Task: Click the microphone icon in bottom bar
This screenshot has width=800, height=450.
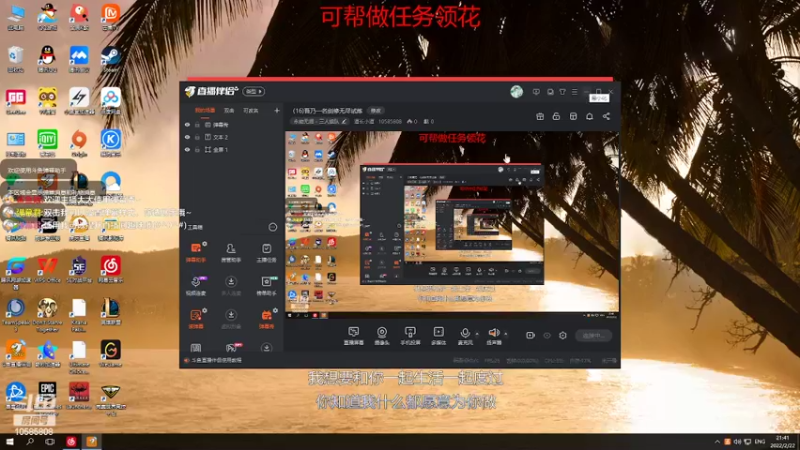Action: point(465,333)
